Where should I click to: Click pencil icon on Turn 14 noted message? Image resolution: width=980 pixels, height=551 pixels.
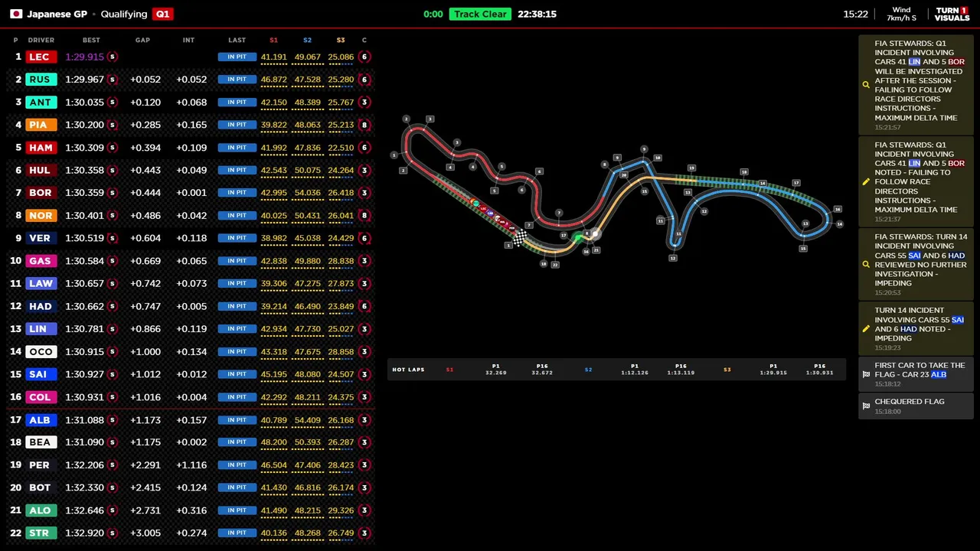866,329
